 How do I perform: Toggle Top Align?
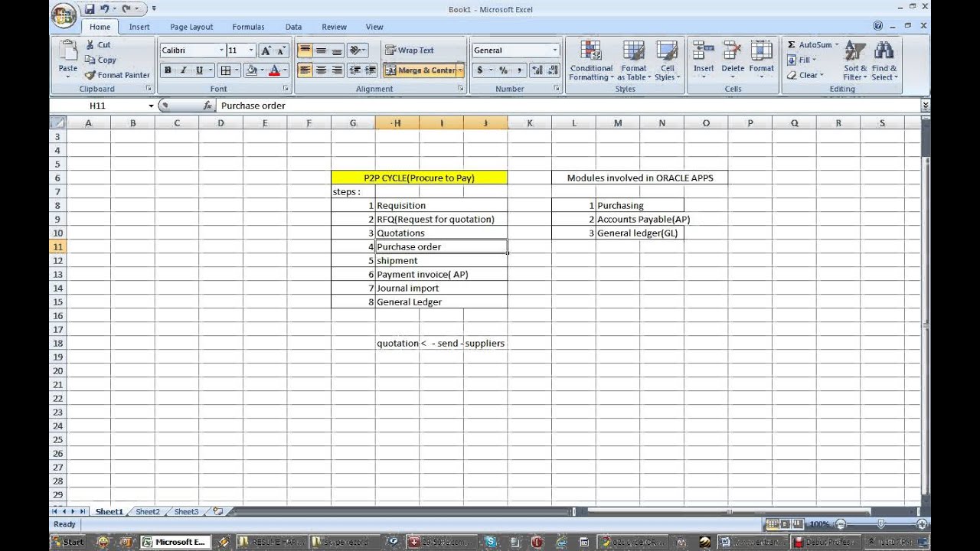305,51
